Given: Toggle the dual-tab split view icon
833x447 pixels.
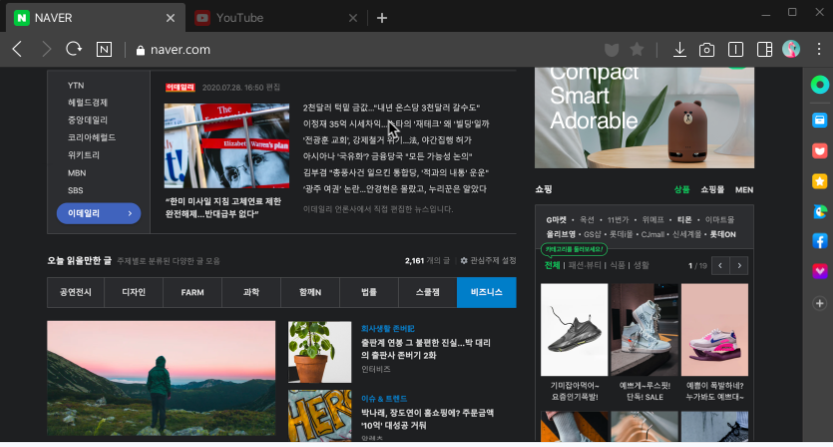Looking at the screenshot, I should click(x=735, y=49).
